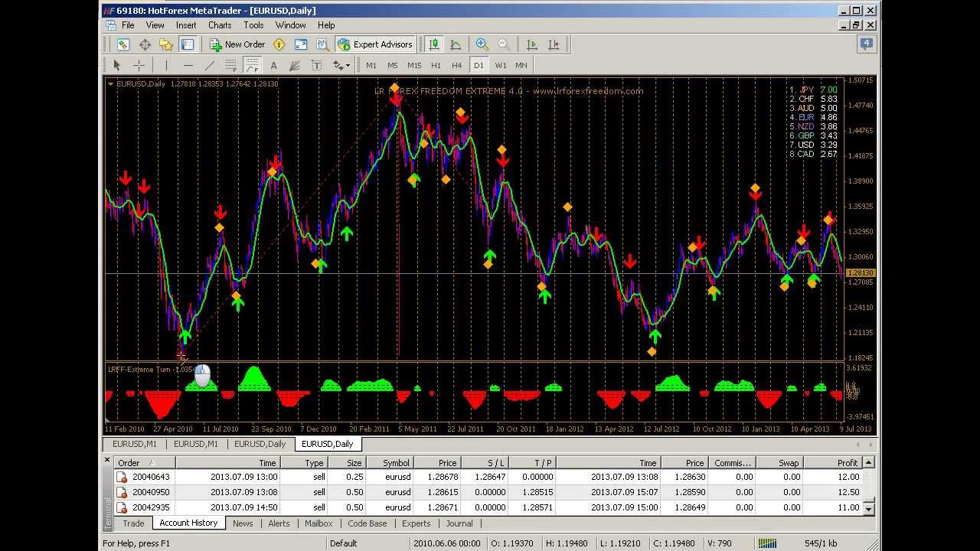Open Market Watch from the toolbar
This screenshot has height=551, width=980.
click(x=123, y=44)
